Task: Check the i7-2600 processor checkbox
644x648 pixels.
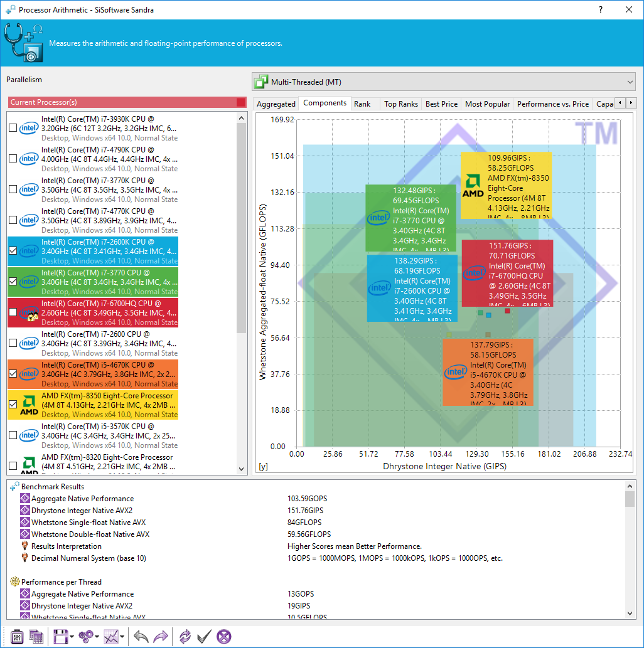Action: tap(13, 343)
